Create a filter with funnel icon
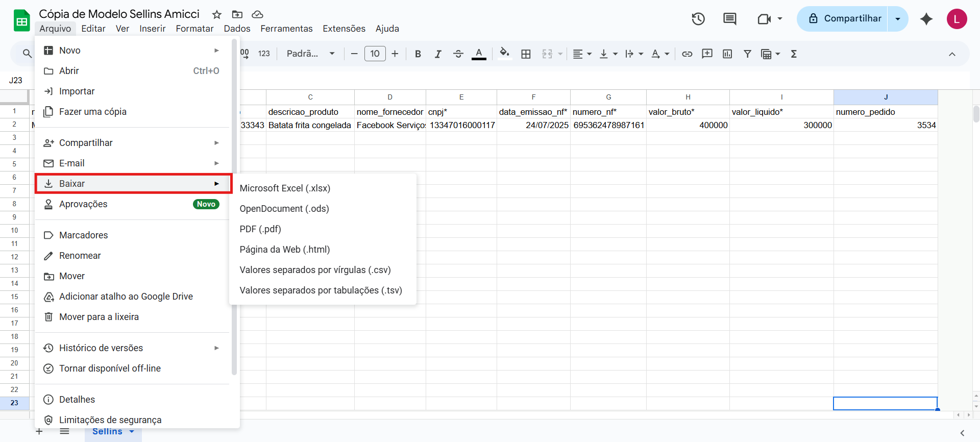This screenshot has width=980, height=442. pos(747,54)
